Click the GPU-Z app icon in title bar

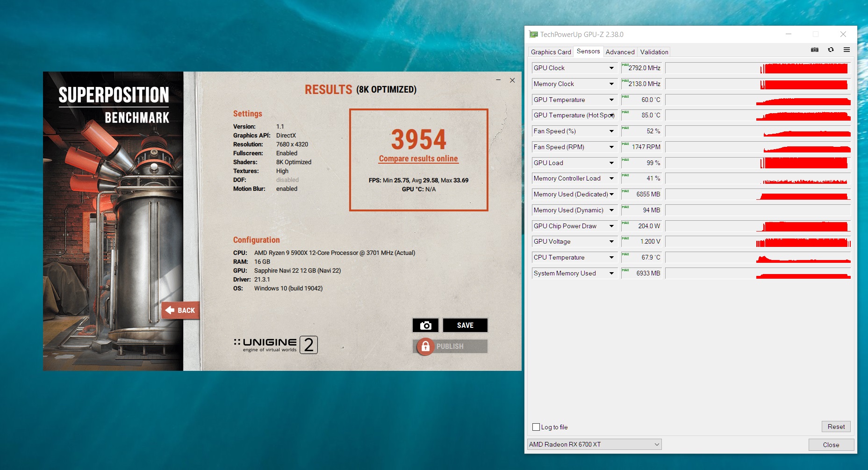click(x=533, y=34)
